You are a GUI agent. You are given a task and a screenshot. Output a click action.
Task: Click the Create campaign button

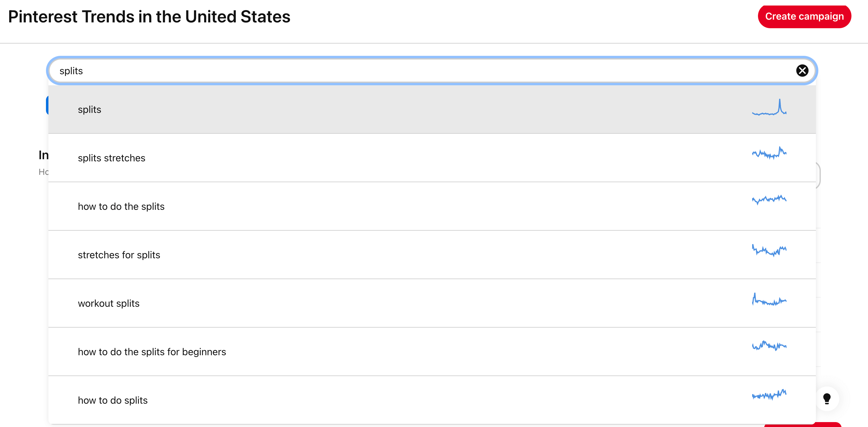(804, 16)
